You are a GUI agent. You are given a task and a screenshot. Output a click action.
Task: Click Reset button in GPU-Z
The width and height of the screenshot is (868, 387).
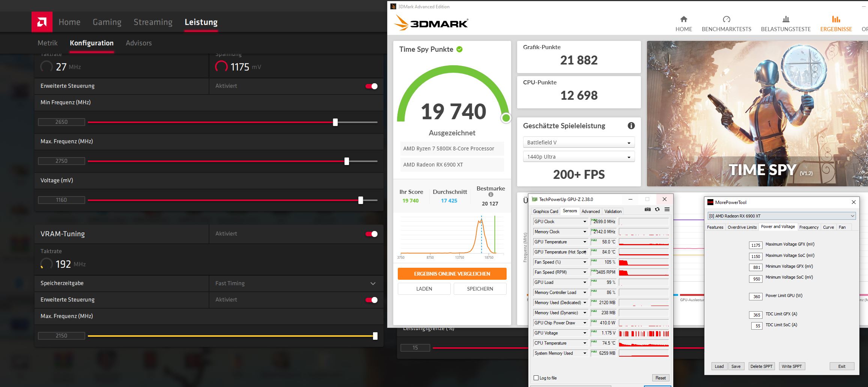(x=660, y=378)
